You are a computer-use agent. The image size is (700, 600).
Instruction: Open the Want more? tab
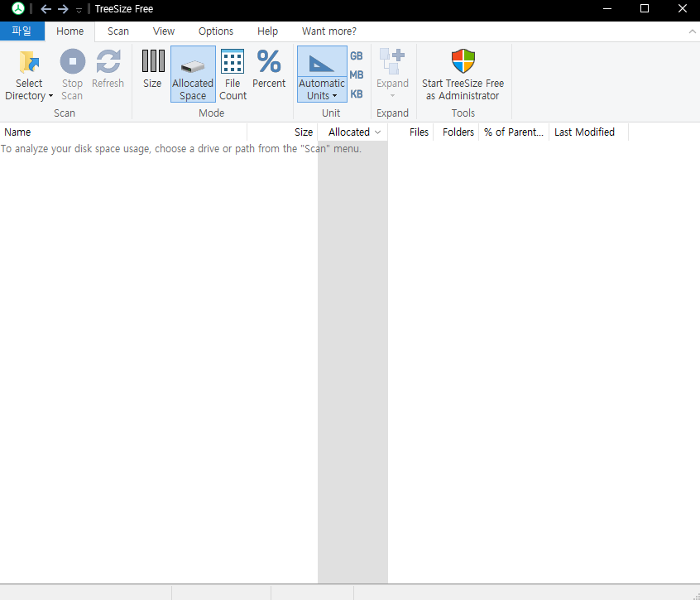(329, 31)
